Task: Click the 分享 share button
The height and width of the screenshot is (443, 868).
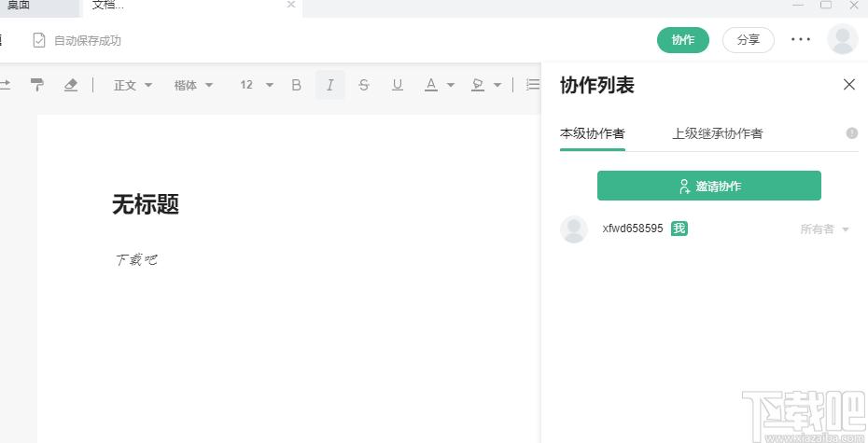Action: [x=749, y=40]
